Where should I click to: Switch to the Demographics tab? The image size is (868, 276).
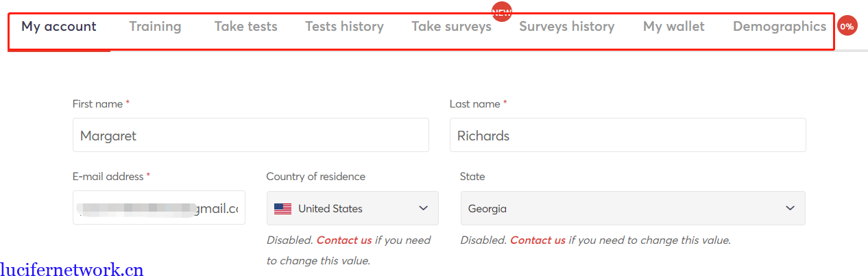click(779, 27)
